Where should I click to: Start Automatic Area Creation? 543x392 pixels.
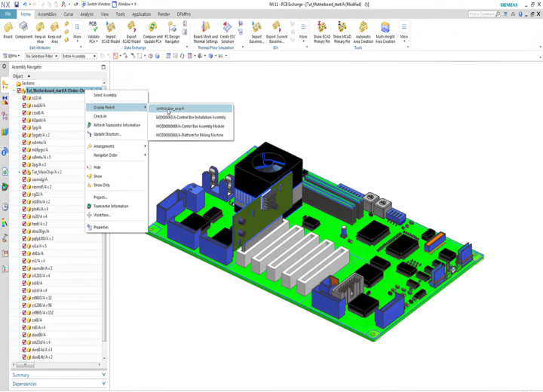pos(364,32)
